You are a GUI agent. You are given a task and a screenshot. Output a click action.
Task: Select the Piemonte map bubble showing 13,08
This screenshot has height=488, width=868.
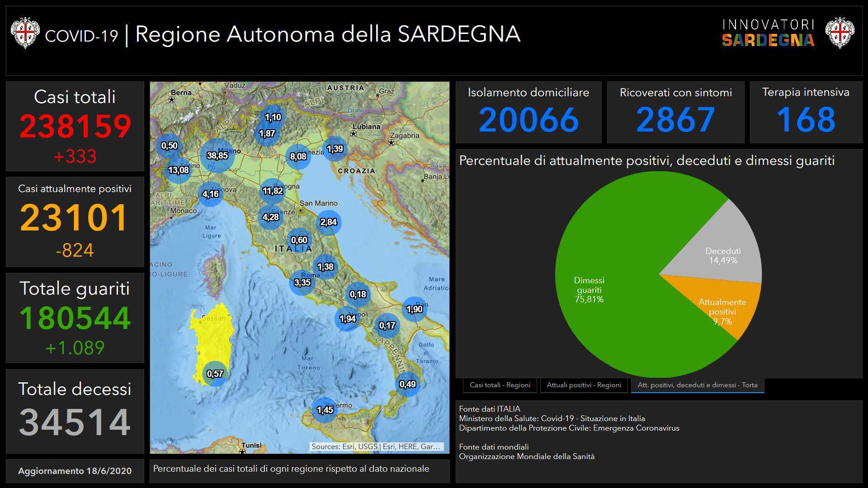point(179,170)
